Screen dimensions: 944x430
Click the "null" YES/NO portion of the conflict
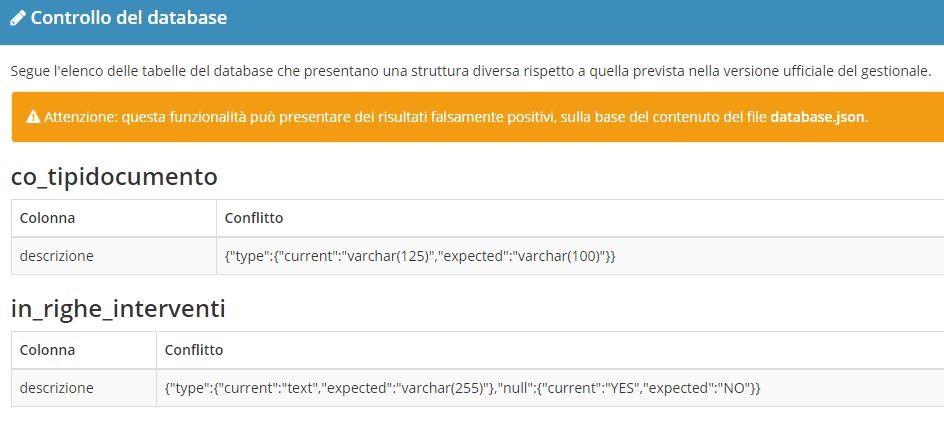click(628, 388)
